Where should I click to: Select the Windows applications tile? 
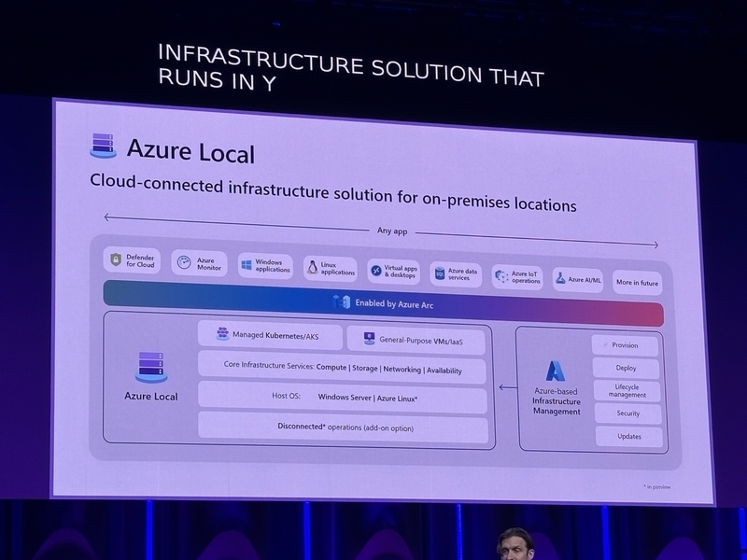265,266
